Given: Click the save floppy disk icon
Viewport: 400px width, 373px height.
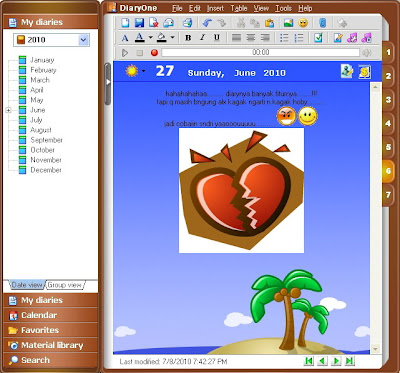Looking at the screenshot, I should tap(139, 23).
